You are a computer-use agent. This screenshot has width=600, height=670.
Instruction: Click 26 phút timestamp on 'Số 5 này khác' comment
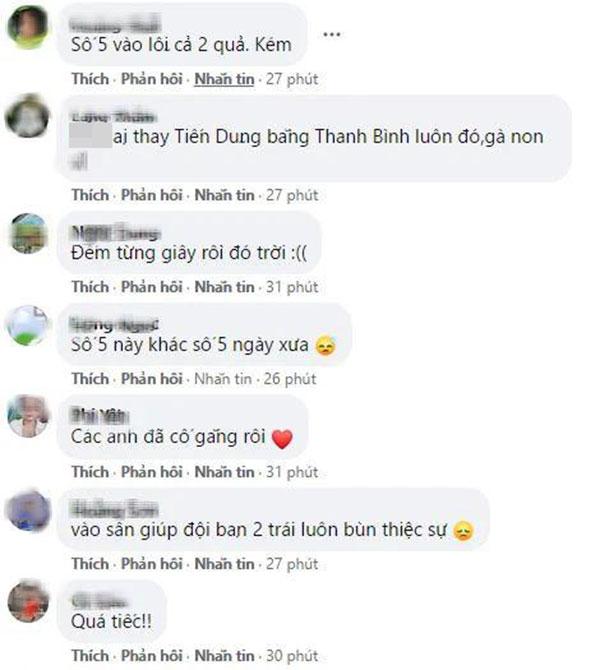pyautogui.click(x=290, y=379)
